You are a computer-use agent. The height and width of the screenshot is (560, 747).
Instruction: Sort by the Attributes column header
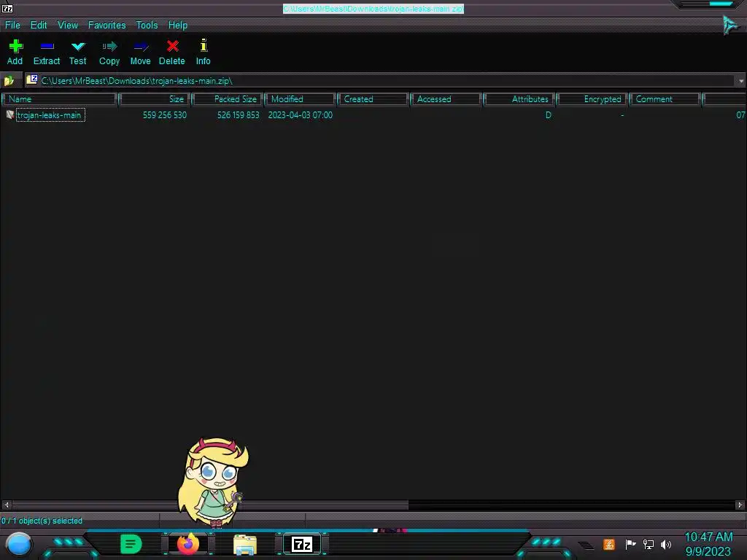pyautogui.click(x=519, y=99)
